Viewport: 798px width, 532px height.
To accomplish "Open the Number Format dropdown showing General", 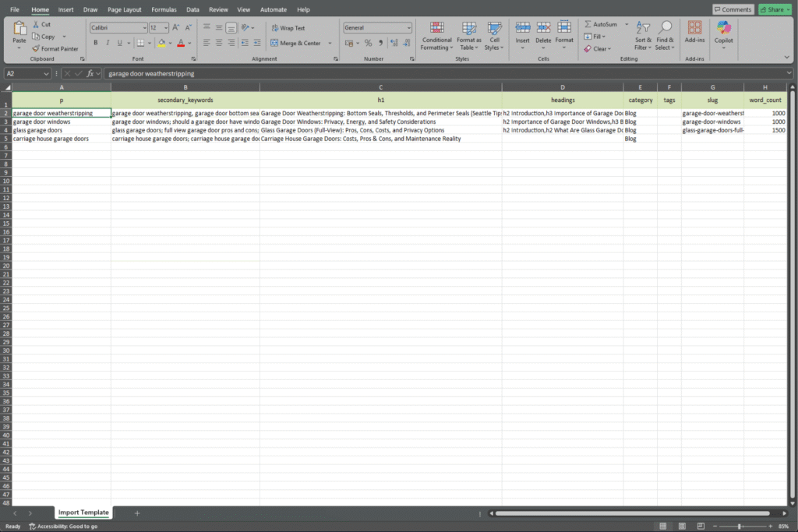I will pos(377,27).
